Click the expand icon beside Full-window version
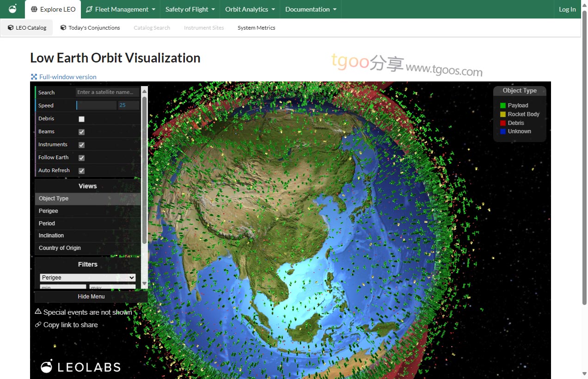The width and height of the screenshot is (588, 379). (x=34, y=77)
